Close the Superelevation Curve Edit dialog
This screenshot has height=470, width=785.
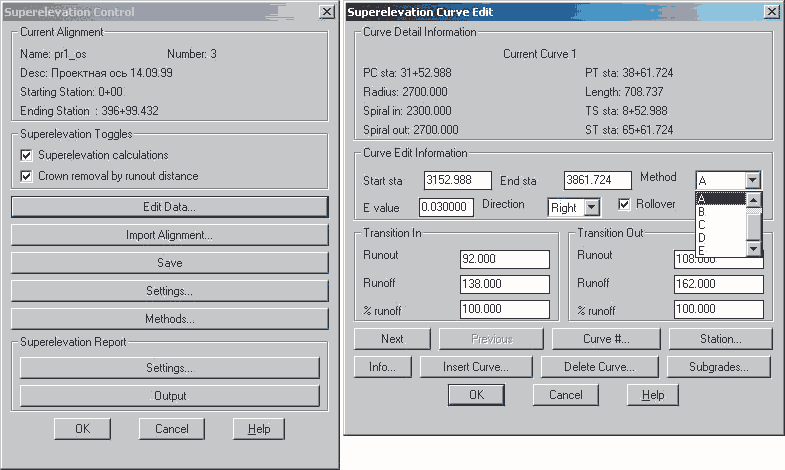click(x=770, y=11)
